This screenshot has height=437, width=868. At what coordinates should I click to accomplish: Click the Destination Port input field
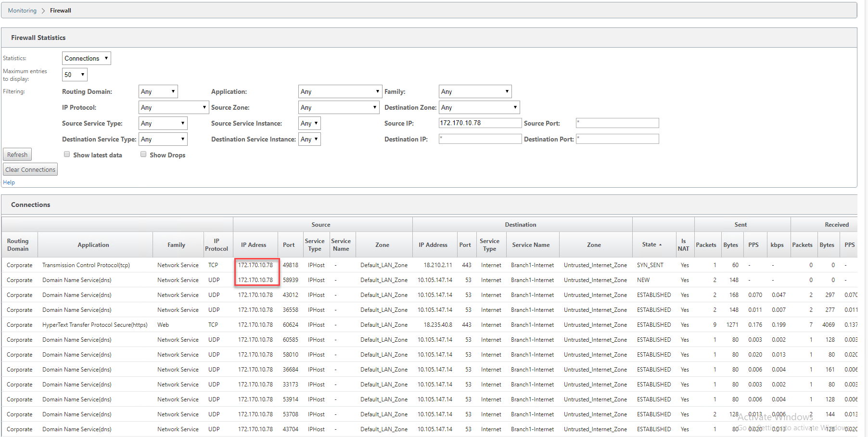617,139
